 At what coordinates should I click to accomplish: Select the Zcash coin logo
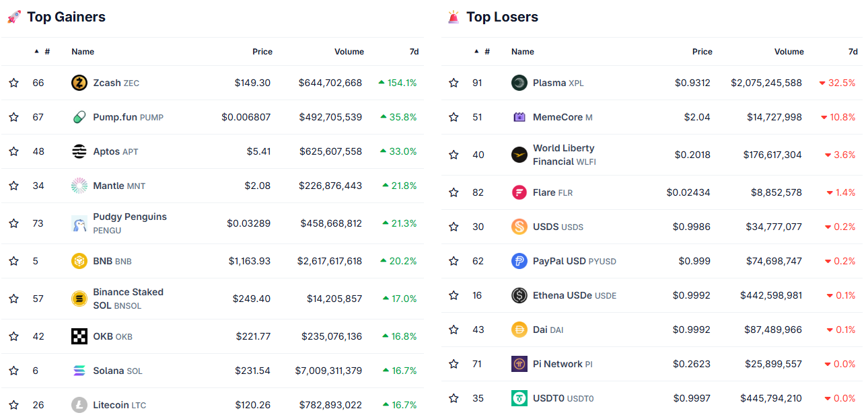pos(79,83)
